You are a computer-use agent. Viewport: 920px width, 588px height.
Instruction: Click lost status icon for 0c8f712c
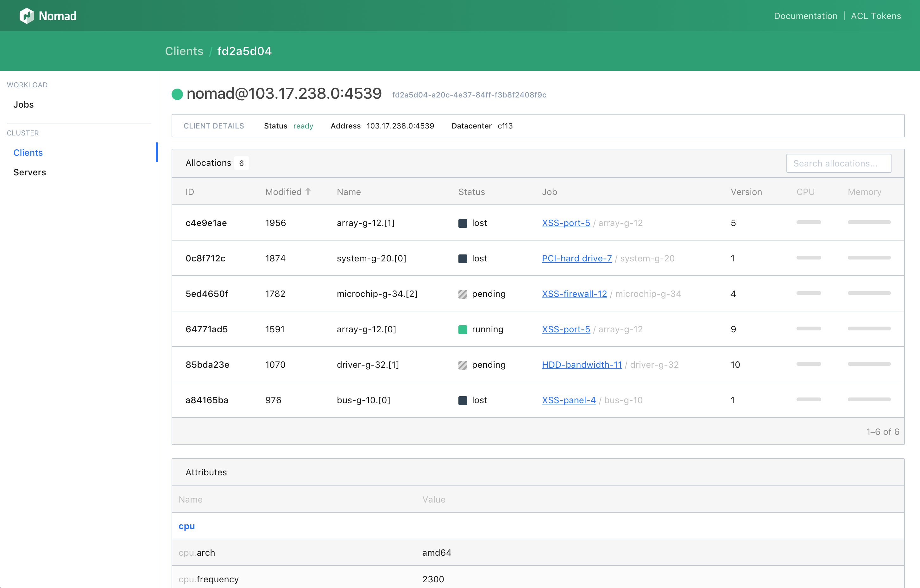[463, 259]
